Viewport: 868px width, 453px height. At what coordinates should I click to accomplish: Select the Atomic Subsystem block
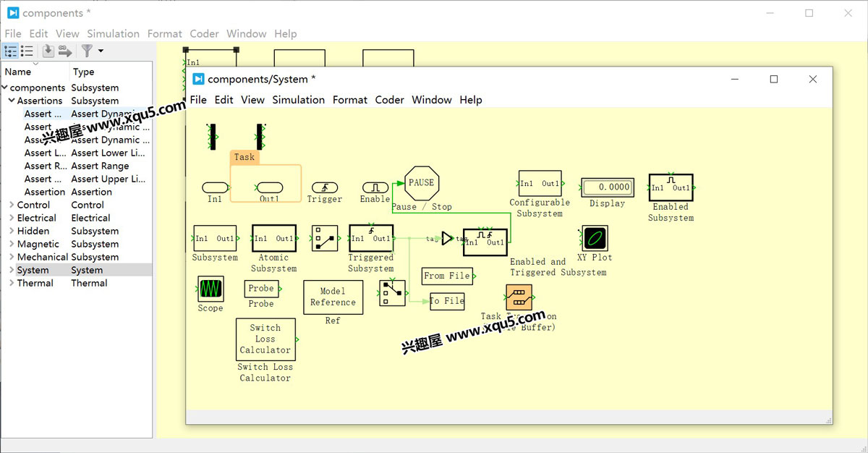273,238
